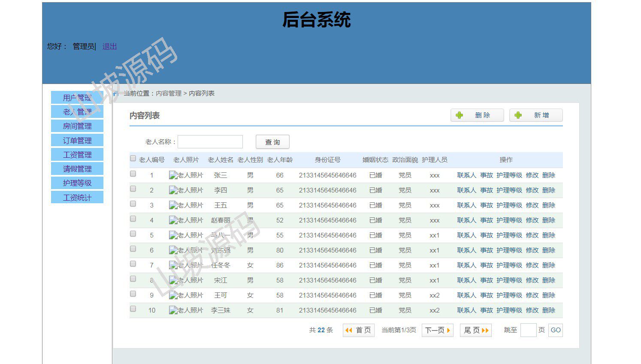The image size is (641, 364).
Task: Click the 退出 logout link
Action: (x=109, y=46)
